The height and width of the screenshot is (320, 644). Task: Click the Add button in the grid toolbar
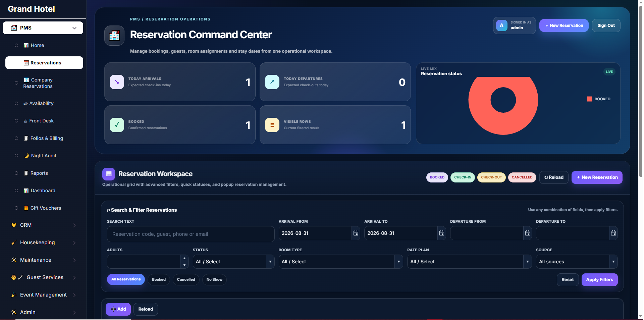(x=118, y=309)
